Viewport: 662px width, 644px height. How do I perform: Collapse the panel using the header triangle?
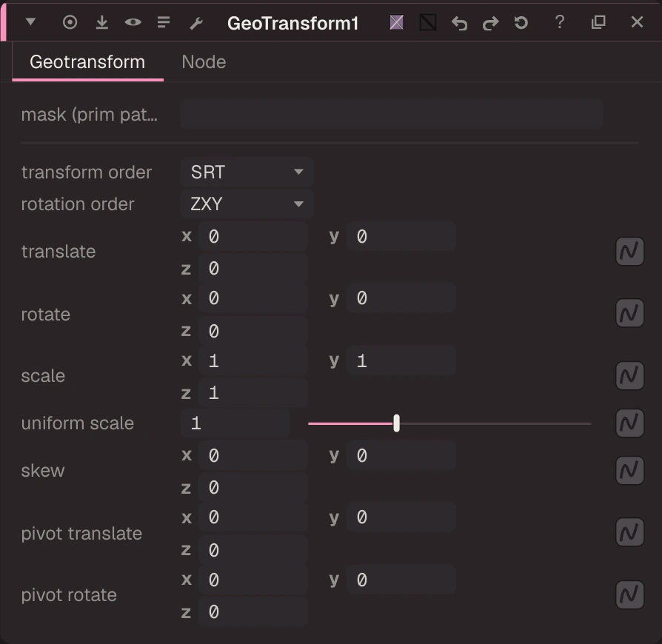[30, 21]
